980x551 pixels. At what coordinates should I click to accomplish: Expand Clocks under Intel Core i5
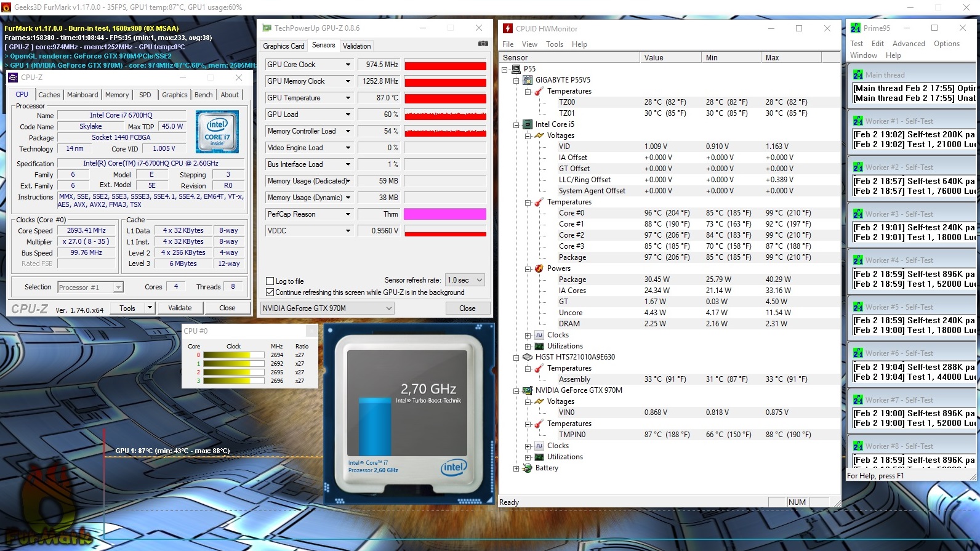click(x=528, y=336)
